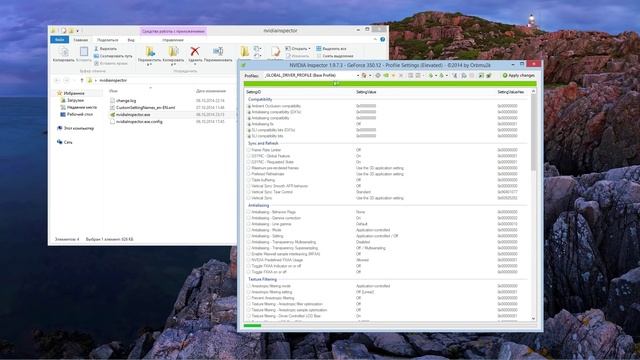Click the greyed delete-profile X icon in Inspector toolbar

click(x=401, y=76)
